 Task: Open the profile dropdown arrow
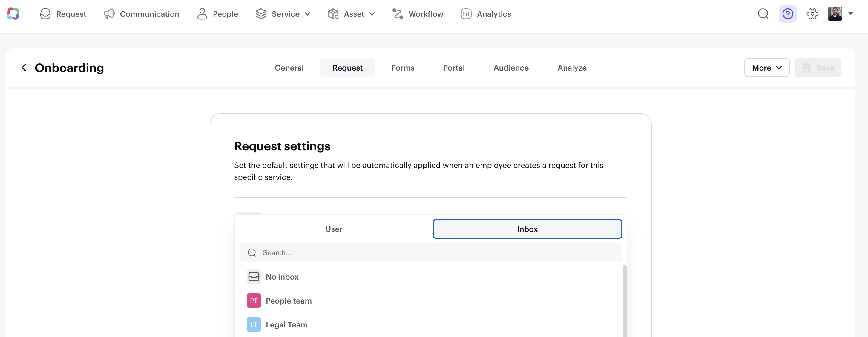(x=851, y=14)
